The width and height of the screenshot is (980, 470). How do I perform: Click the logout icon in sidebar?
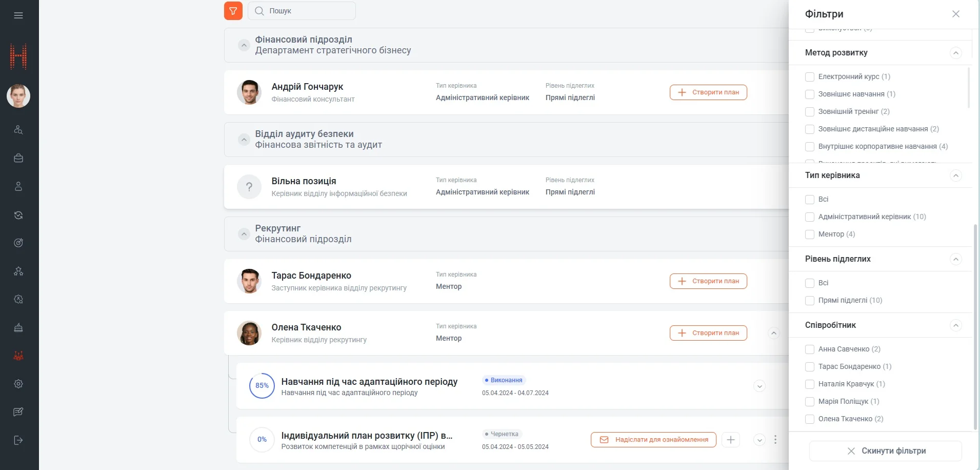[18, 440]
